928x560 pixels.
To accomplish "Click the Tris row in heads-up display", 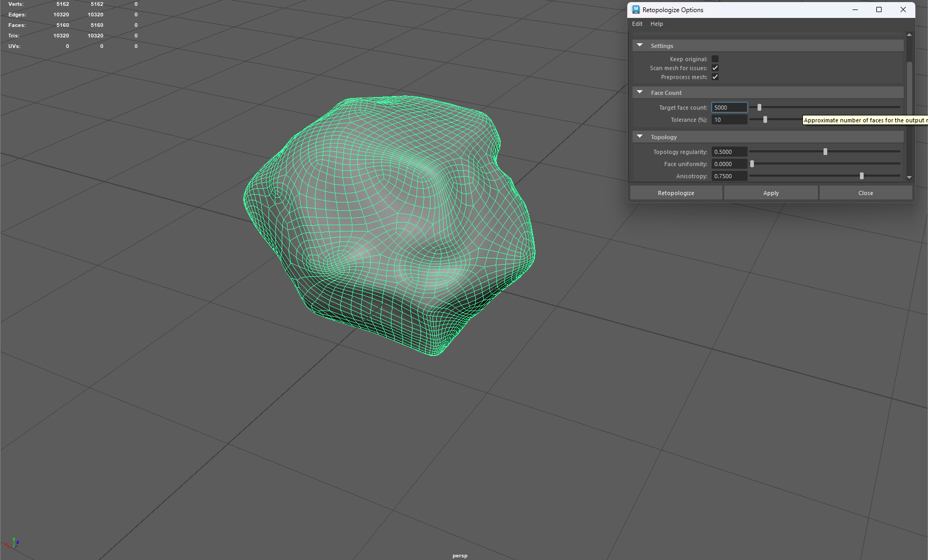I will click(x=73, y=36).
